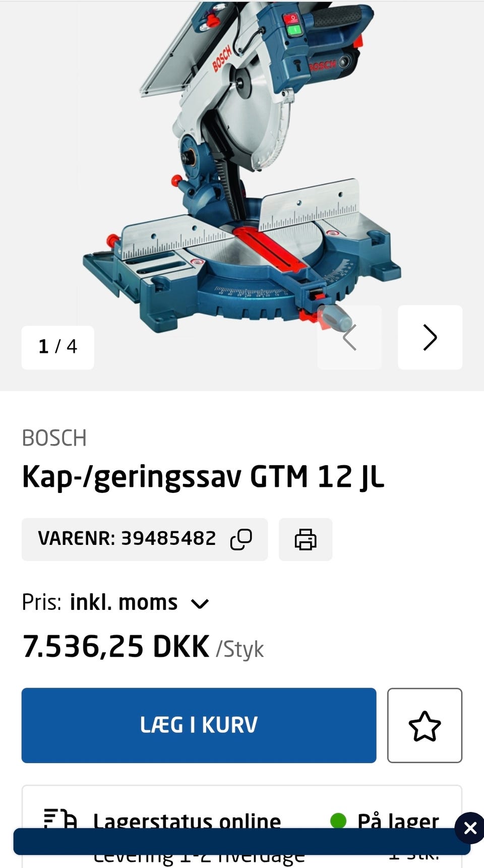The width and height of the screenshot is (484, 868).
Task: Dismiss the bottom banner with X
Action: (x=470, y=828)
